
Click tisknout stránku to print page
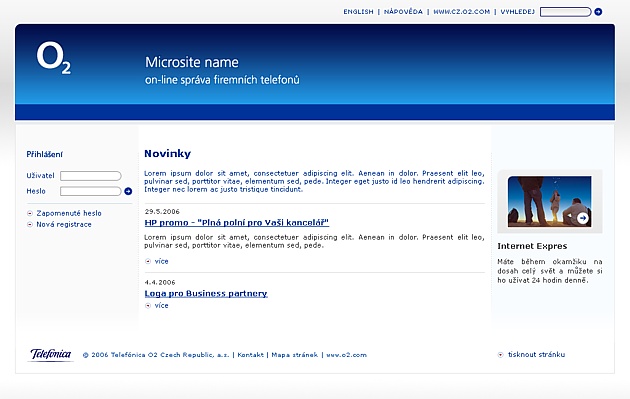(x=536, y=354)
